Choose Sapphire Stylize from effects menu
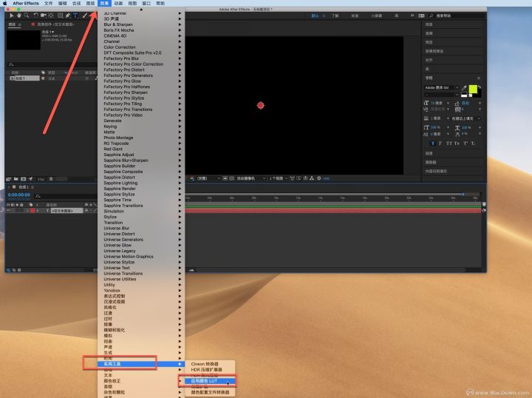Screen dimensions: 532x398 click(x=141, y=195)
